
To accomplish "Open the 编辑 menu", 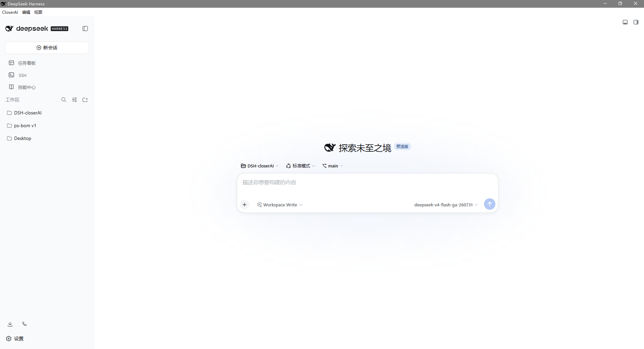I will [x=26, y=12].
